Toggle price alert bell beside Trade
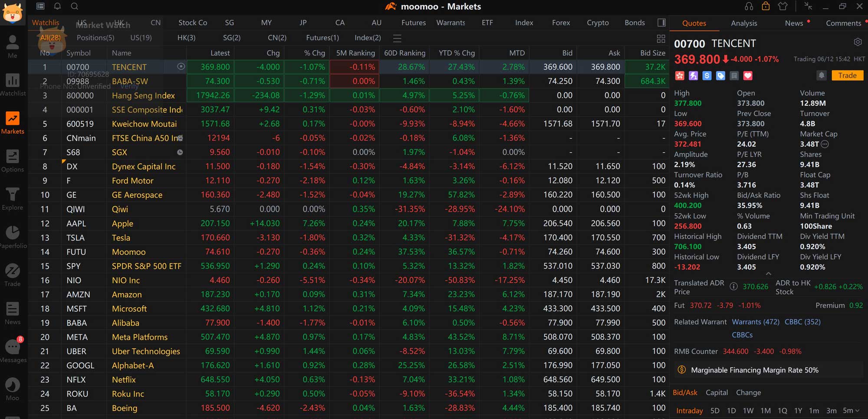The image size is (868, 419). (822, 75)
